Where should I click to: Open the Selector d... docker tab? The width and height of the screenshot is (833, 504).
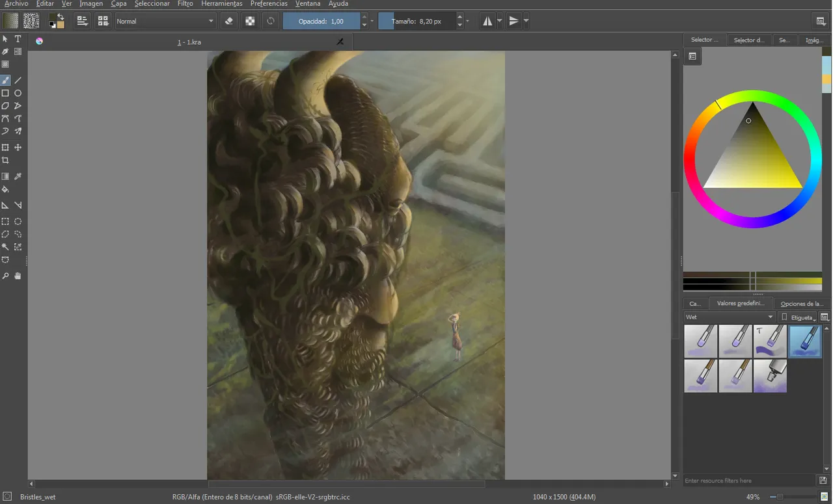click(x=749, y=40)
